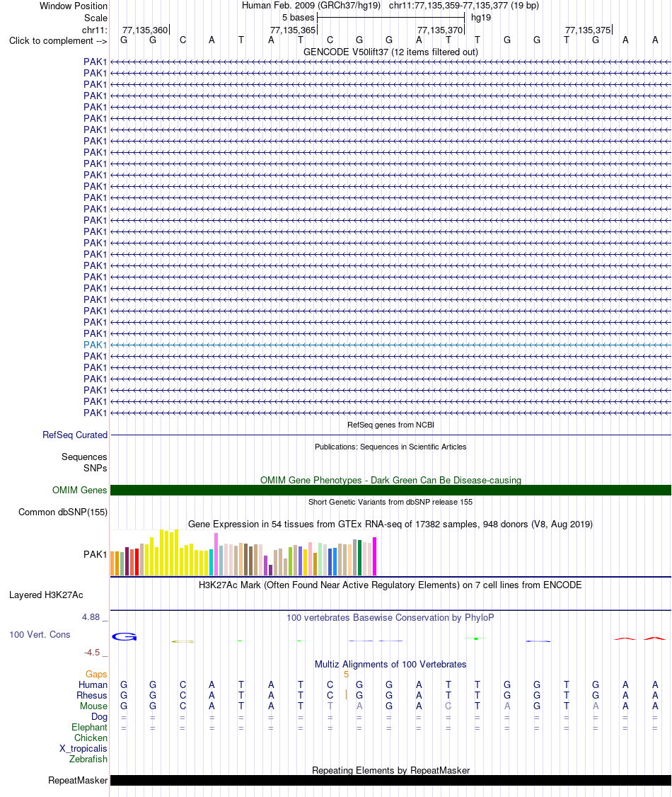
Task: Click the large blue G in the PhyloP conservation track
Action: pyautogui.click(x=124, y=636)
